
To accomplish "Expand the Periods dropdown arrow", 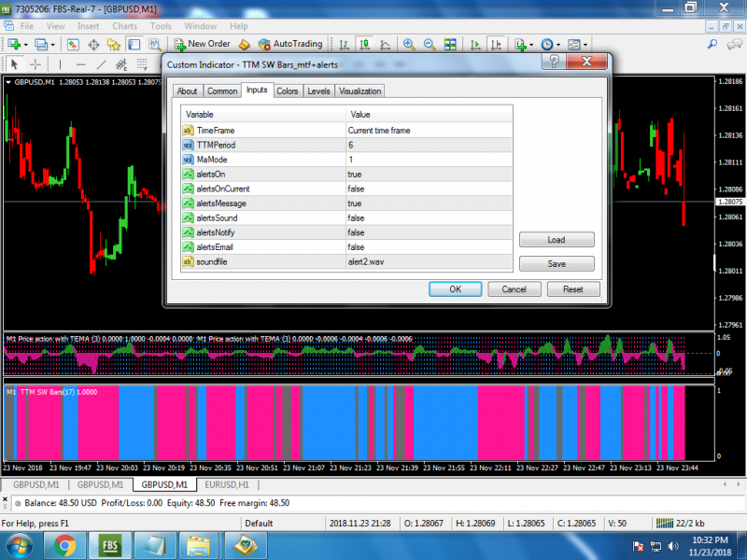I will (x=558, y=45).
